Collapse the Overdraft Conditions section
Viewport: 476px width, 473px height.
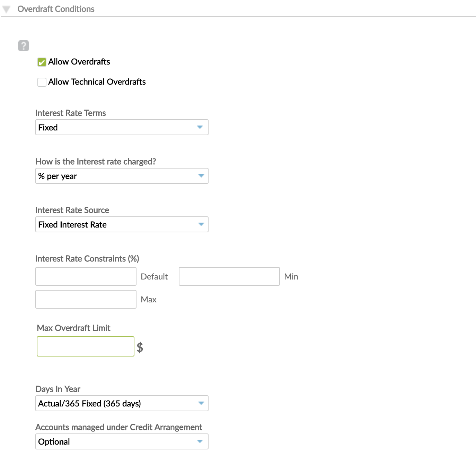click(6, 9)
